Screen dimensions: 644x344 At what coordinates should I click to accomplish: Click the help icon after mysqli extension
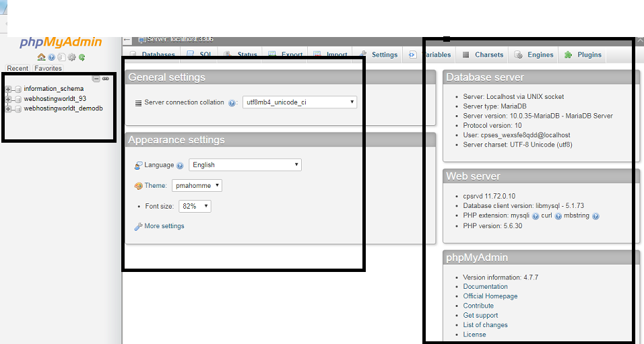pos(536,216)
